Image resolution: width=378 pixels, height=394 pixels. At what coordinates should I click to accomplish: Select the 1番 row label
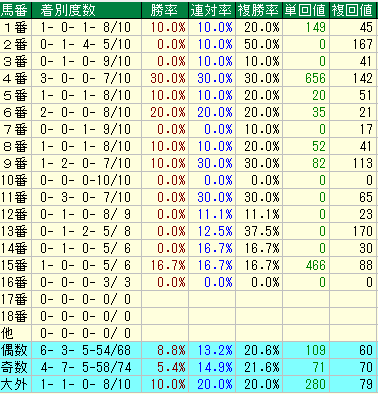tap(15, 27)
